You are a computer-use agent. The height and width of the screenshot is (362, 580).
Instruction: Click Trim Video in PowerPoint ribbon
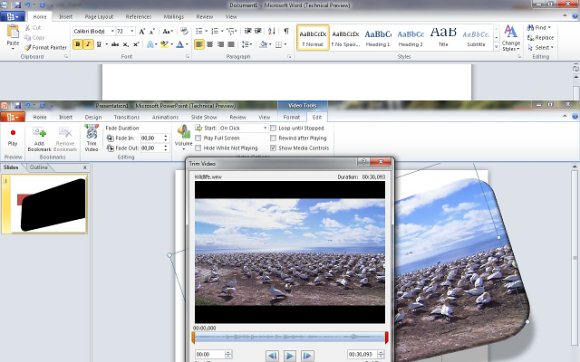(x=91, y=138)
